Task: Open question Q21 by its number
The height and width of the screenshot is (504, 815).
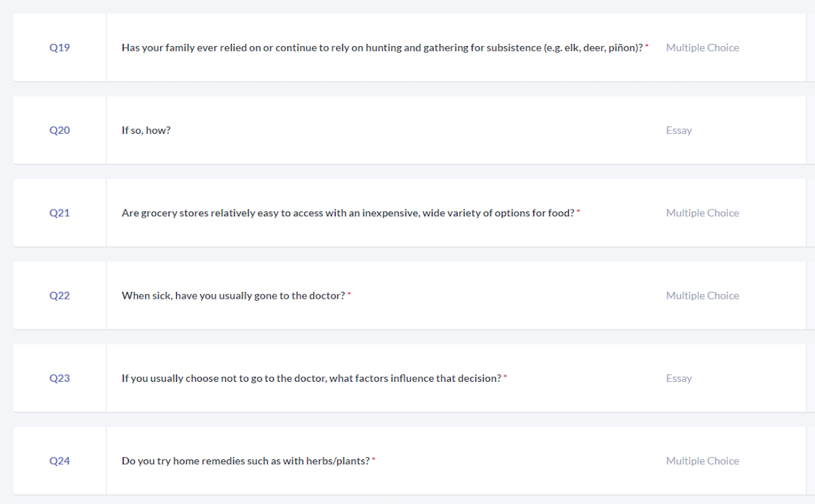Action: click(x=59, y=213)
